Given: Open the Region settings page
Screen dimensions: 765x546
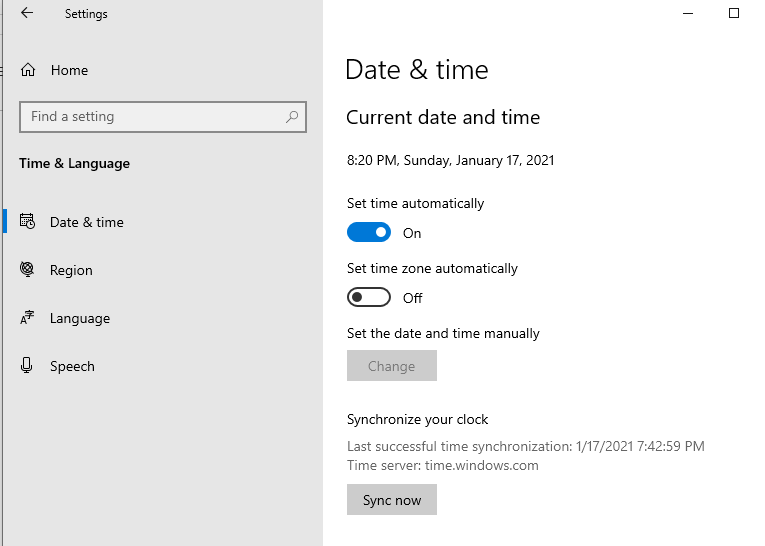Looking at the screenshot, I should [x=71, y=270].
